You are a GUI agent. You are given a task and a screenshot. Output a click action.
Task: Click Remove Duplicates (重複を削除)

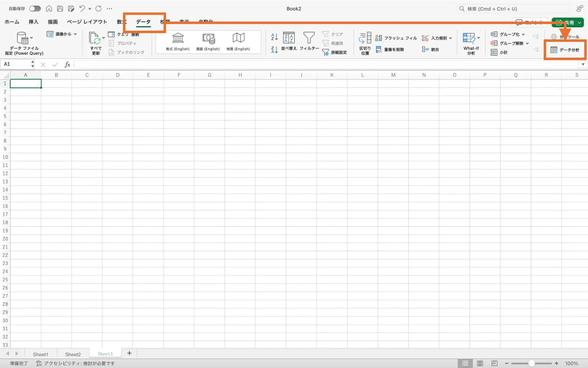point(390,50)
